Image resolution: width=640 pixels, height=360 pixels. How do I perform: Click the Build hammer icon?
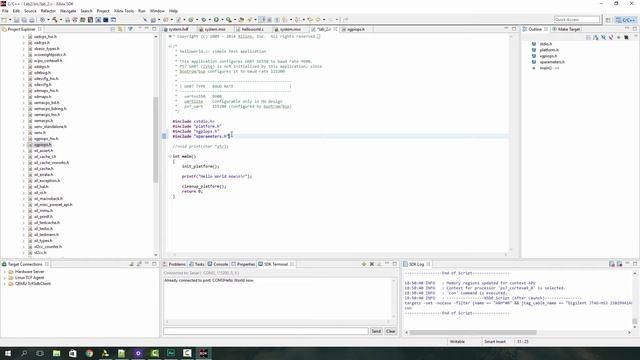tap(54, 20)
